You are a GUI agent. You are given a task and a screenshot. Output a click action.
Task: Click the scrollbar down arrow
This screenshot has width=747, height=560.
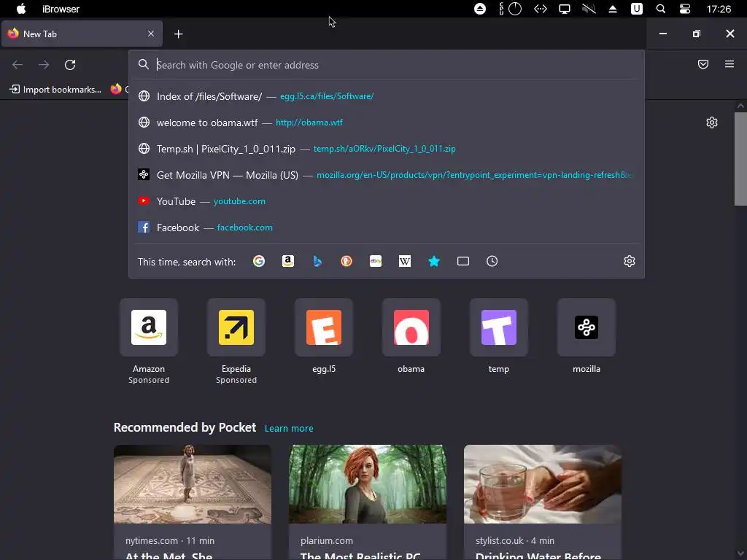[740, 554]
